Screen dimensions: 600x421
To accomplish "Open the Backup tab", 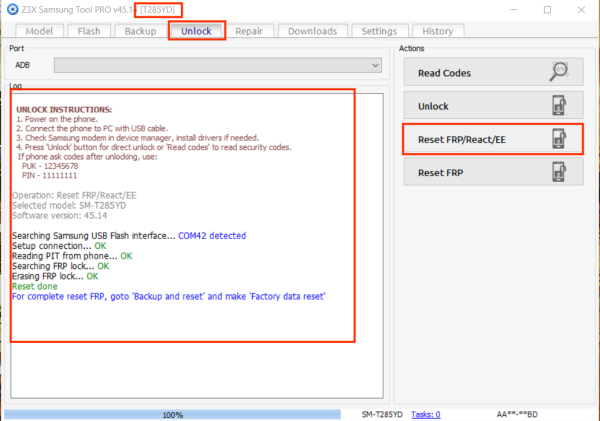I will click(x=140, y=31).
